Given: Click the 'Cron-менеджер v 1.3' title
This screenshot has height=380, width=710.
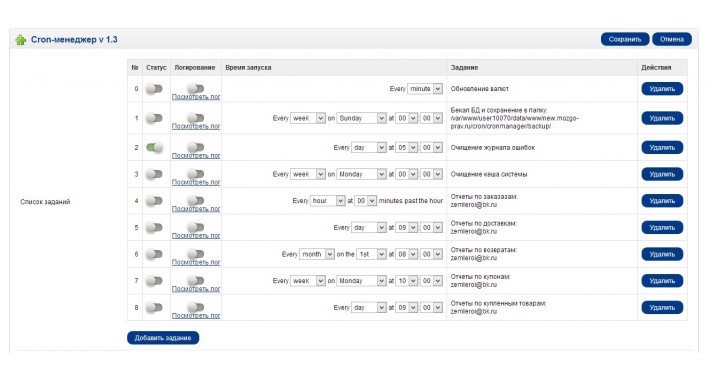Looking at the screenshot, I should 74,40.
